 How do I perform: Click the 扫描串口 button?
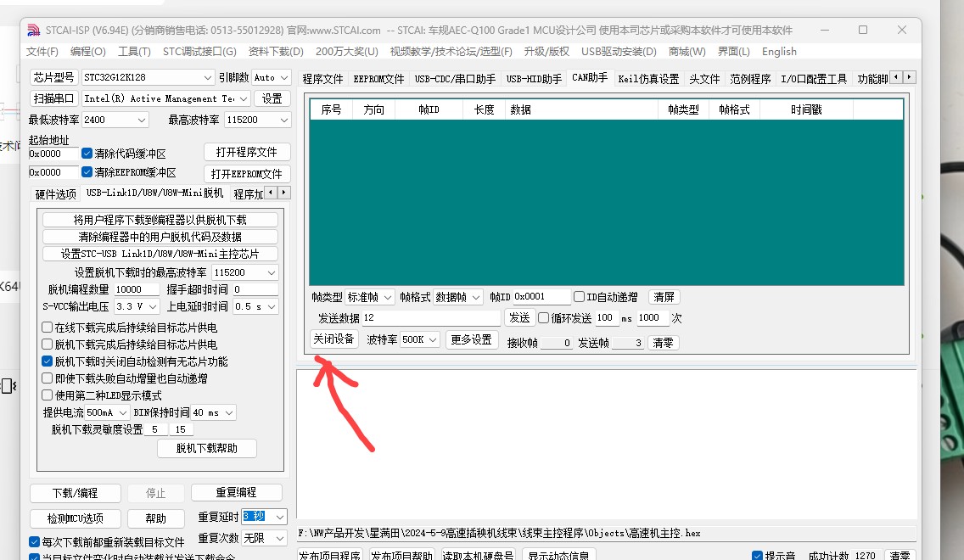(54, 98)
